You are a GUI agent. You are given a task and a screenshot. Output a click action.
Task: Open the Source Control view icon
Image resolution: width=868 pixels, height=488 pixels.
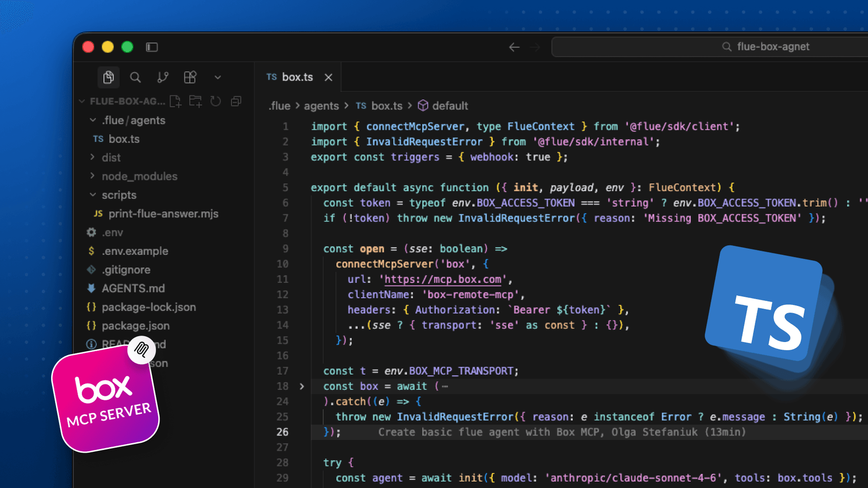tap(163, 77)
